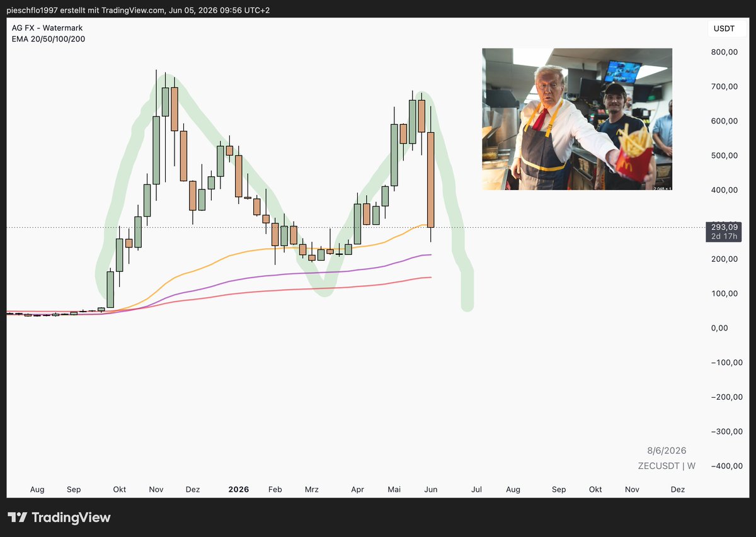Click the TradingView logo icon
Screen dimensions: 756x537
pos(18,517)
